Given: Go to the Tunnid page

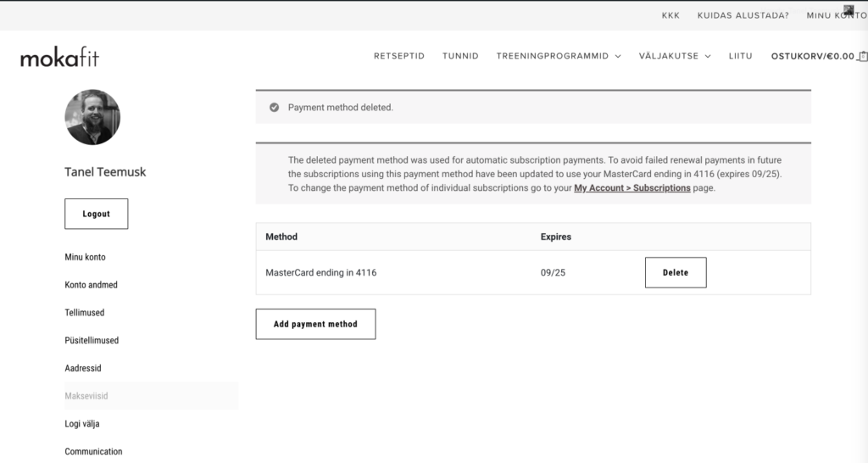Looking at the screenshot, I should (x=460, y=56).
